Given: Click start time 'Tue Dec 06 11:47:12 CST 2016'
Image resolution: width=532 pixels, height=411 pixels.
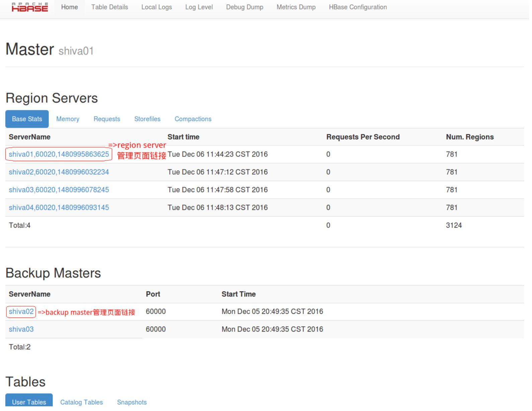Looking at the screenshot, I should click(217, 172).
